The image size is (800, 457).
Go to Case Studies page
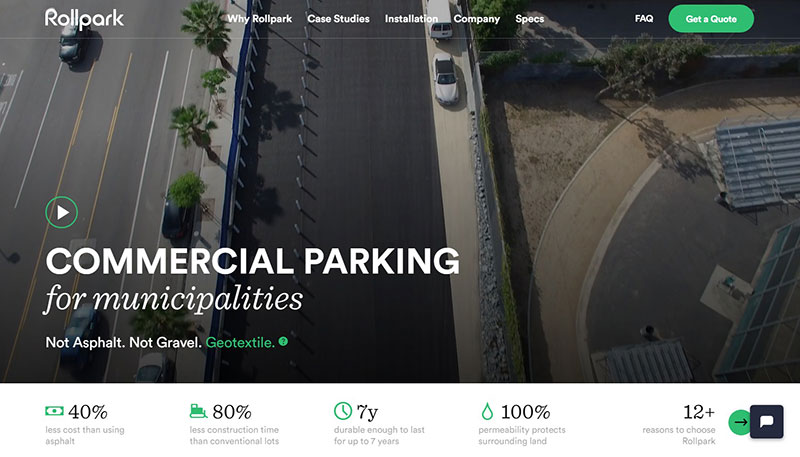tap(338, 19)
